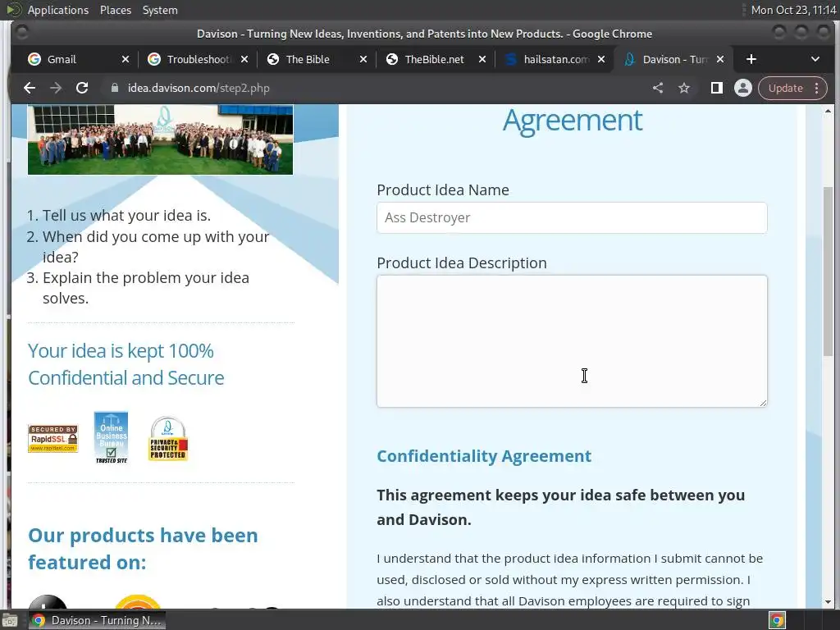The image size is (840, 630).
Task: View site info via padlock icon
Action: [x=115, y=88]
